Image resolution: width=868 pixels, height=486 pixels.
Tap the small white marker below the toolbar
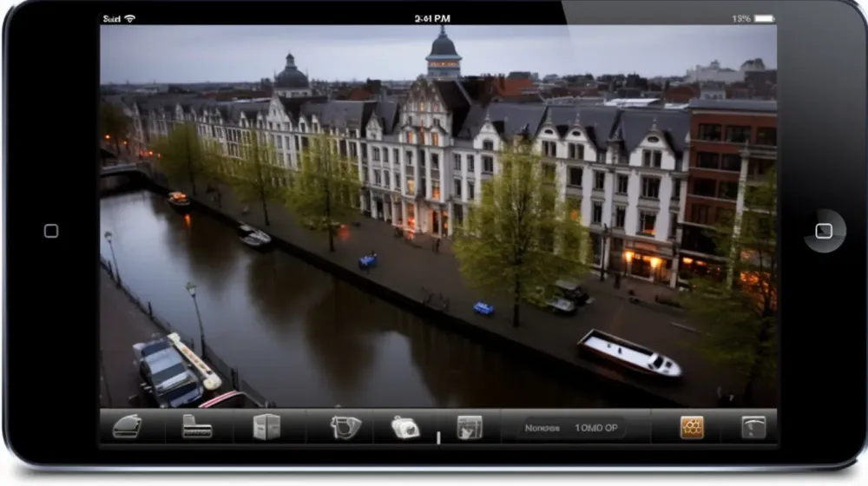[x=438, y=438]
